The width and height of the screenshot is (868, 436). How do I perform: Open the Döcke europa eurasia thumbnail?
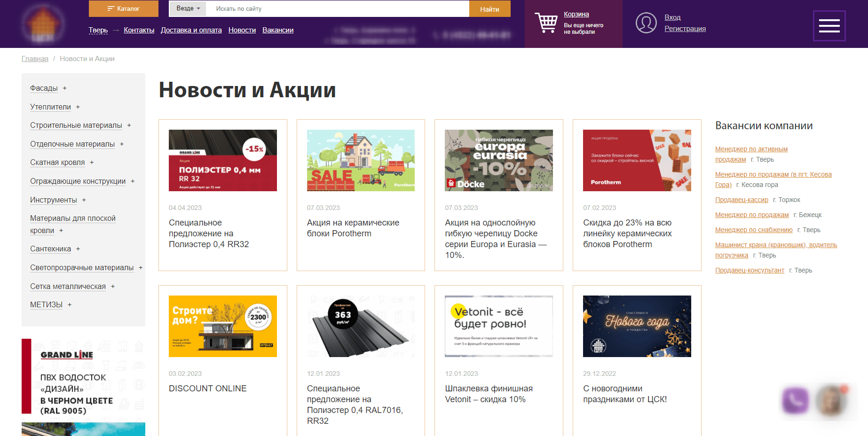tap(499, 160)
